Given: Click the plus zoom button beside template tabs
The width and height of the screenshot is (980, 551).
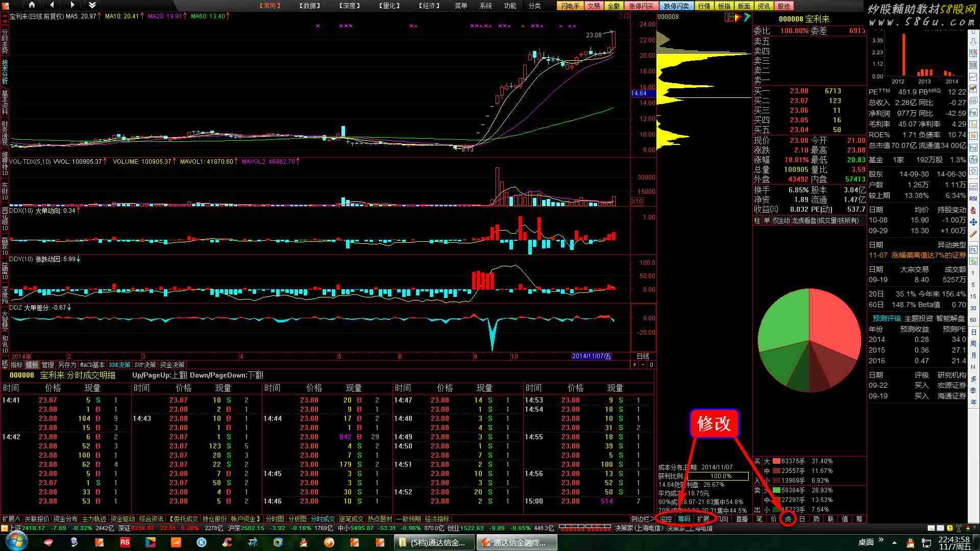Looking at the screenshot, I should click(x=634, y=365).
